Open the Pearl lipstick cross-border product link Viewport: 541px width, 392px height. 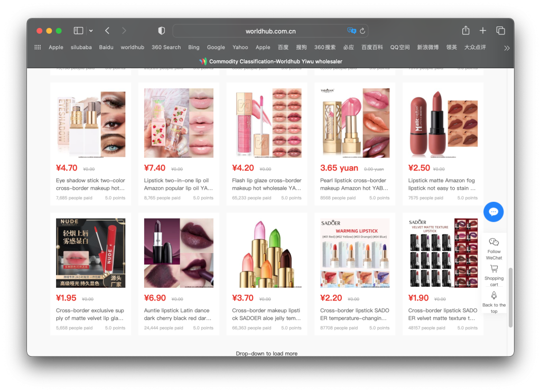point(353,184)
